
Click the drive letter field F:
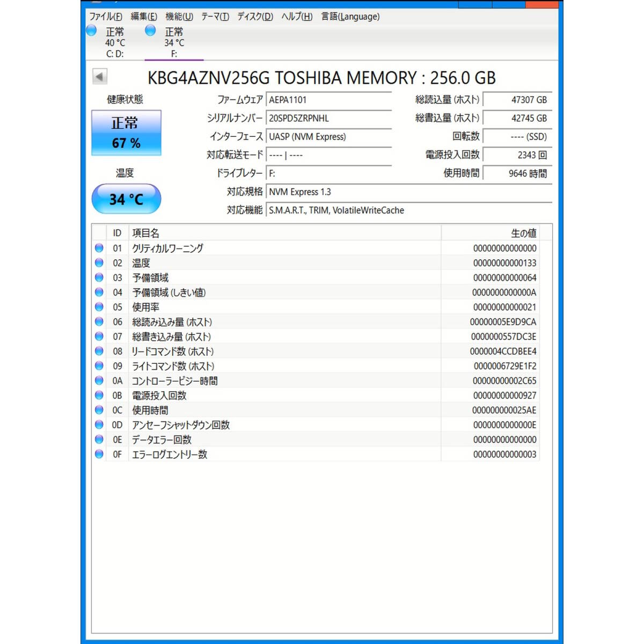pyautogui.click(x=329, y=173)
